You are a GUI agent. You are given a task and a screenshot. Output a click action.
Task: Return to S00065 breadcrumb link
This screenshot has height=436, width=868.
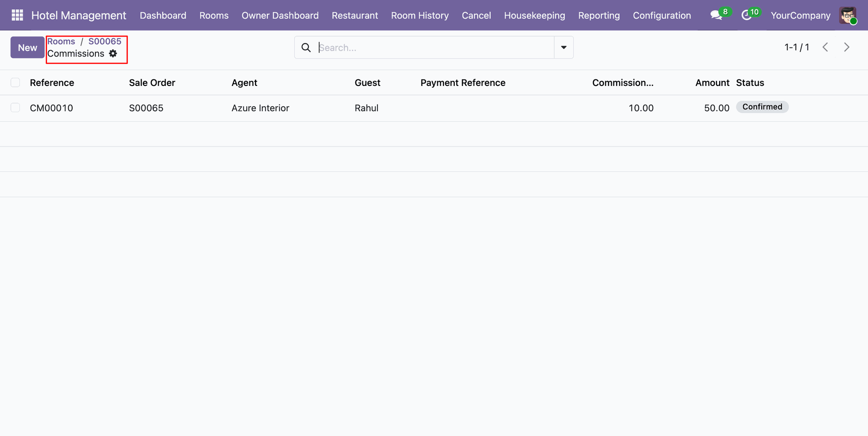105,41
